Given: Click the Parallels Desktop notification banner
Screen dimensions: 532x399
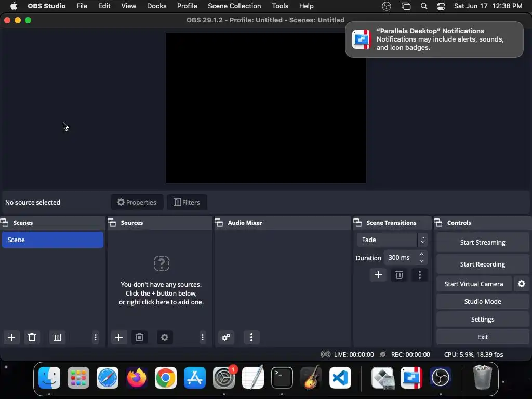Looking at the screenshot, I should pos(434,39).
